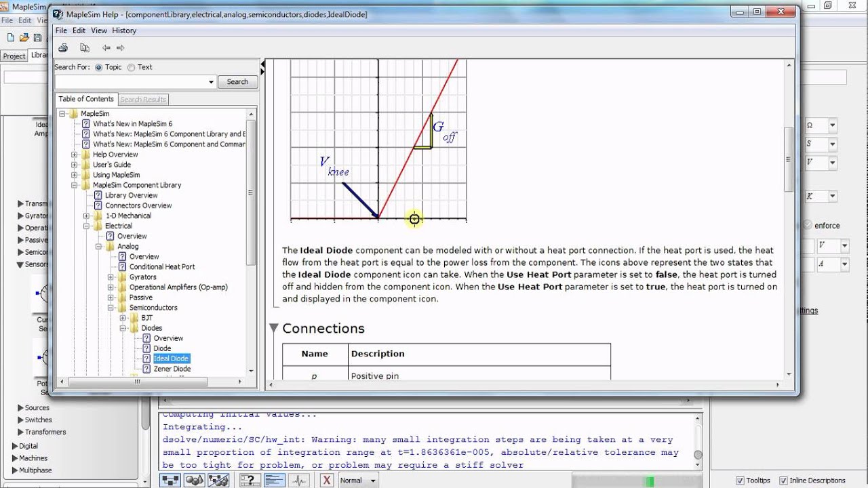Open help window View menu

[99, 30]
